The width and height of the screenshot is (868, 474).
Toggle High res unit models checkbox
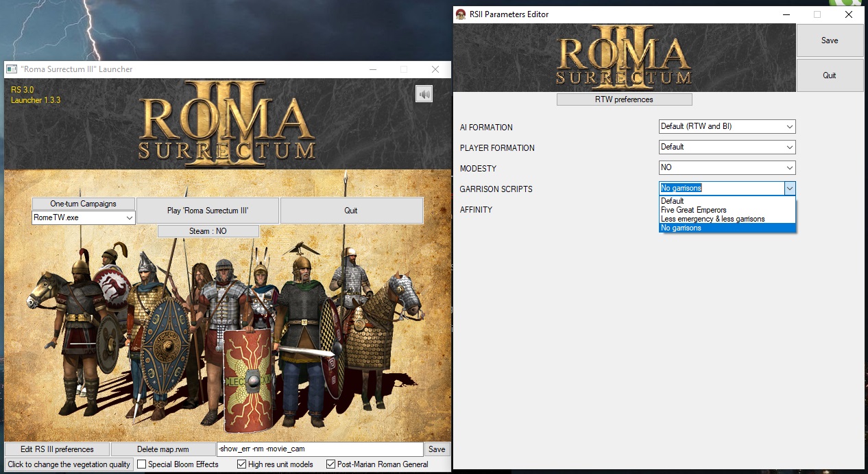[x=241, y=464]
